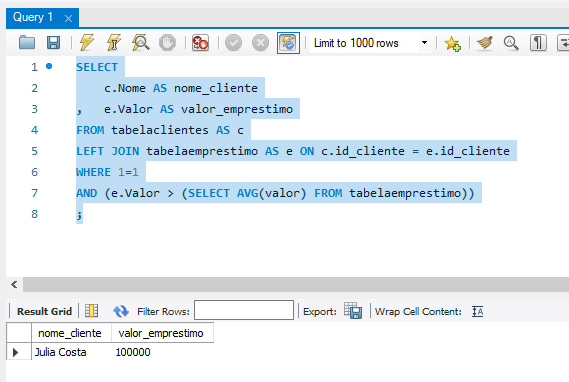
Task: Toggle word wrap icon at toolbar edge
Action: 563,43
